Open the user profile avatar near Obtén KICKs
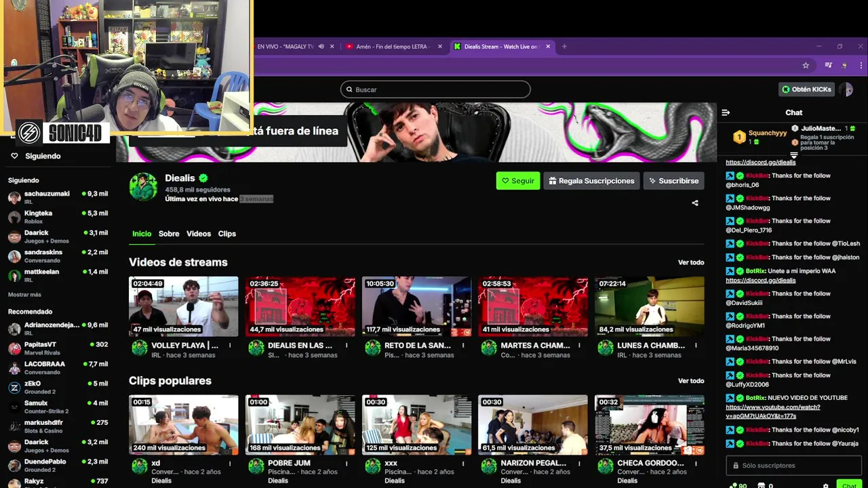This screenshot has height=488, width=868. (x=846, y=89)
